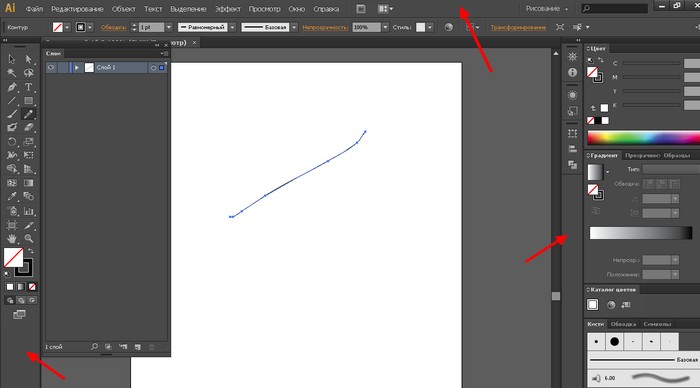This screenshot has height=388, width=700.
Task: Select the Pen tool
Action: coord(12,87)
